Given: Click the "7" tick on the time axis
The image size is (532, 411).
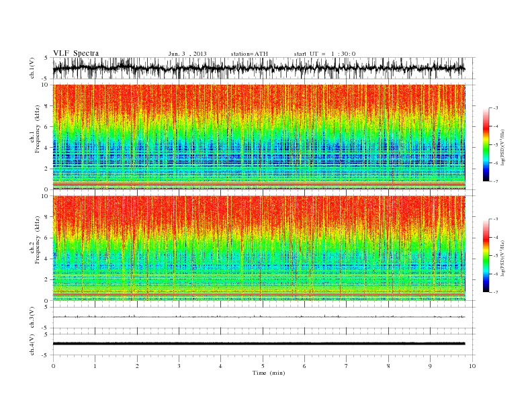Looking at the screenshot, I should (x=347, y=366).
